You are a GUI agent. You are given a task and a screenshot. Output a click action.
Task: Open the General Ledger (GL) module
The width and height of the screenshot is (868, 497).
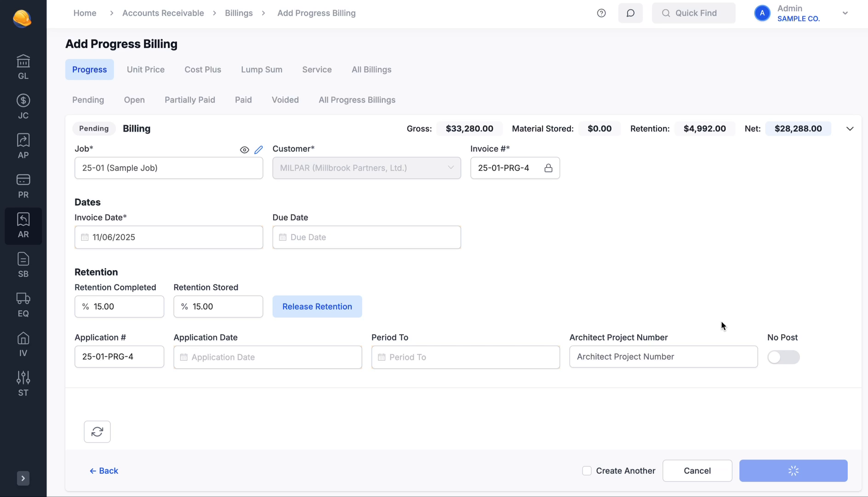point(23,67)
